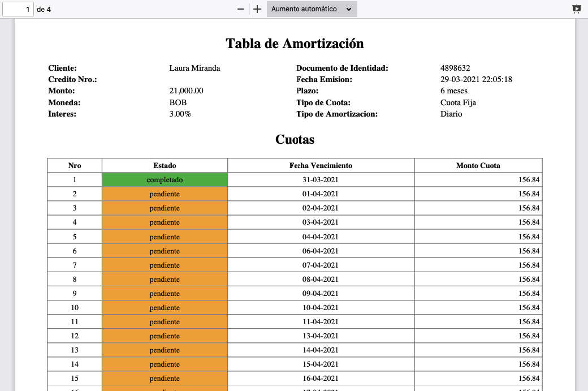Open the Aumento automático zoom dropdown
588x391 pixels.
pyautogui.click(x=312, y=9)
